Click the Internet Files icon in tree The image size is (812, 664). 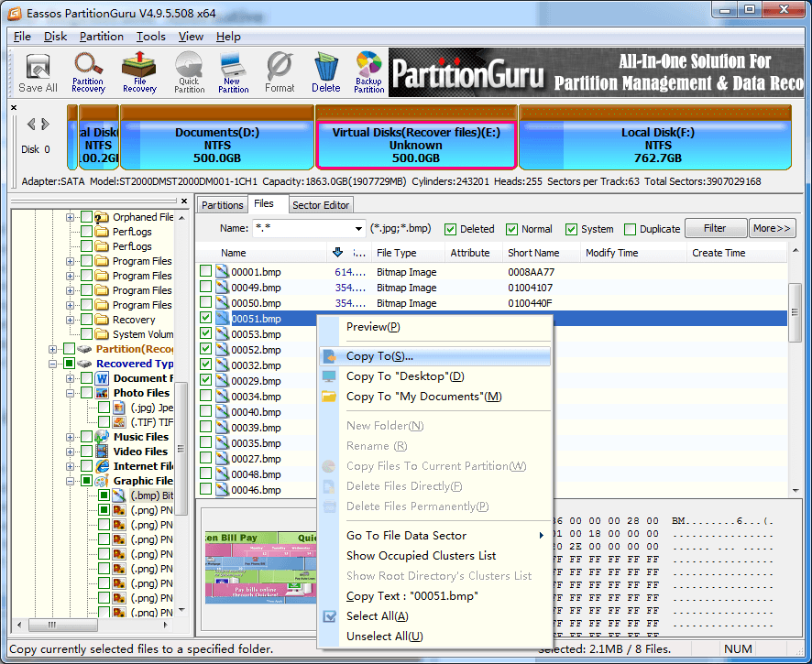click(x=103, y=466)
